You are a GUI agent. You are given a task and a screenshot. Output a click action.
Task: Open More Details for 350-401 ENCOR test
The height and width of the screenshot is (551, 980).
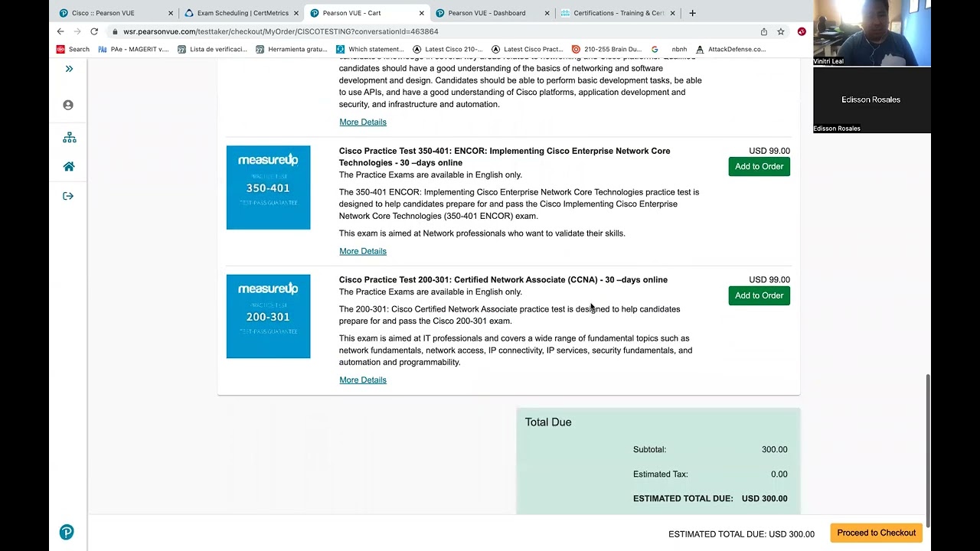pos(363,251)
